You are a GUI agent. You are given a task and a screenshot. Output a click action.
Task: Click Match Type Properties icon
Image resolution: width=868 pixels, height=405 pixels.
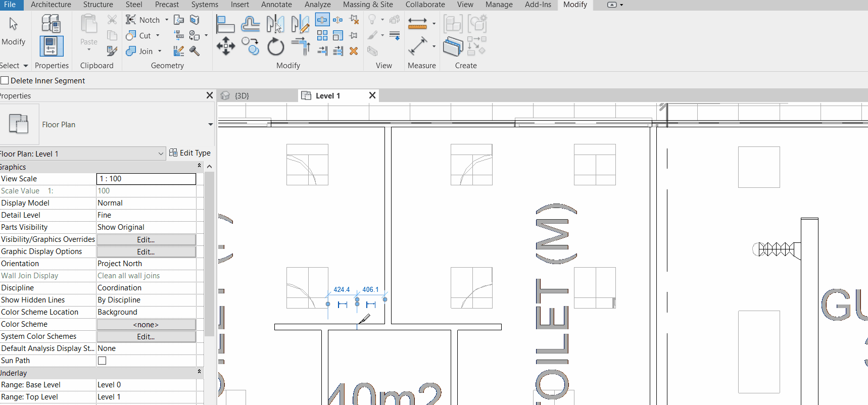(x=112, y=51)
